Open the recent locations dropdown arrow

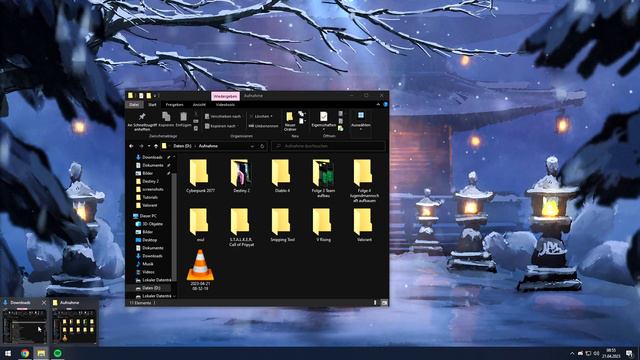coord(149,146)
